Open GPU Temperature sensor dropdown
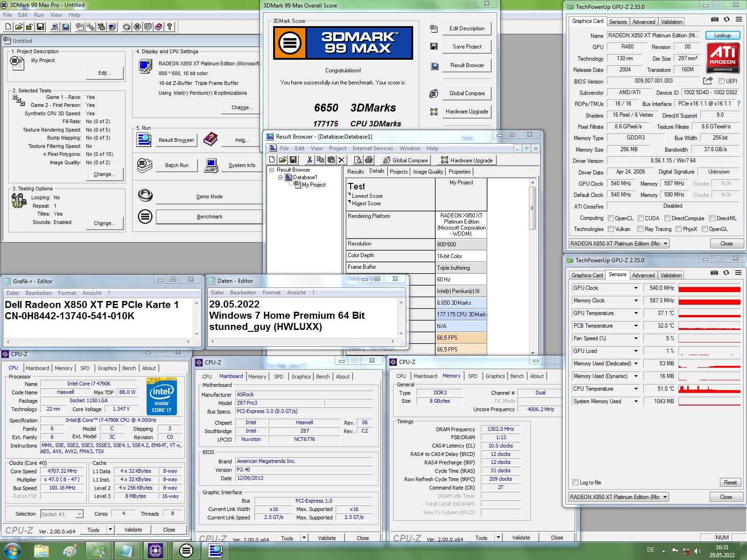 pos(635,313)
